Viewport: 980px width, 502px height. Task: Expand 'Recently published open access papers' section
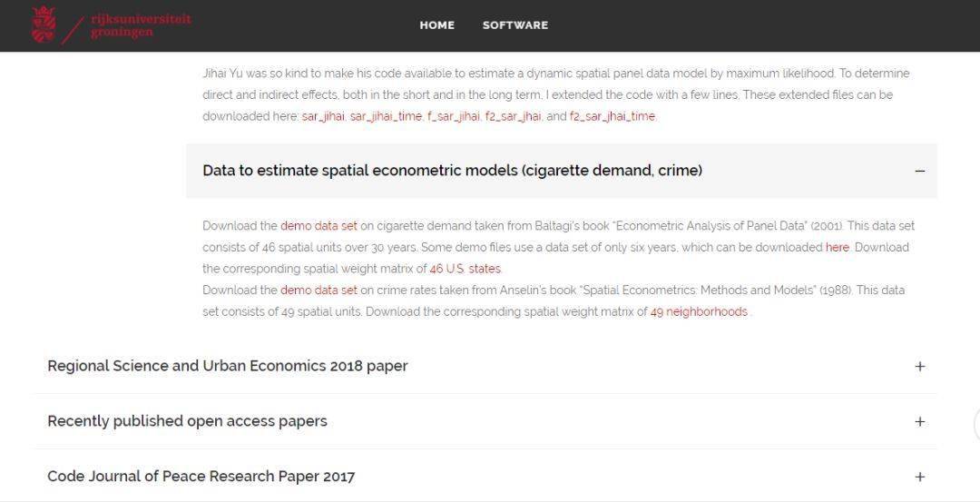tap(187, 421)
